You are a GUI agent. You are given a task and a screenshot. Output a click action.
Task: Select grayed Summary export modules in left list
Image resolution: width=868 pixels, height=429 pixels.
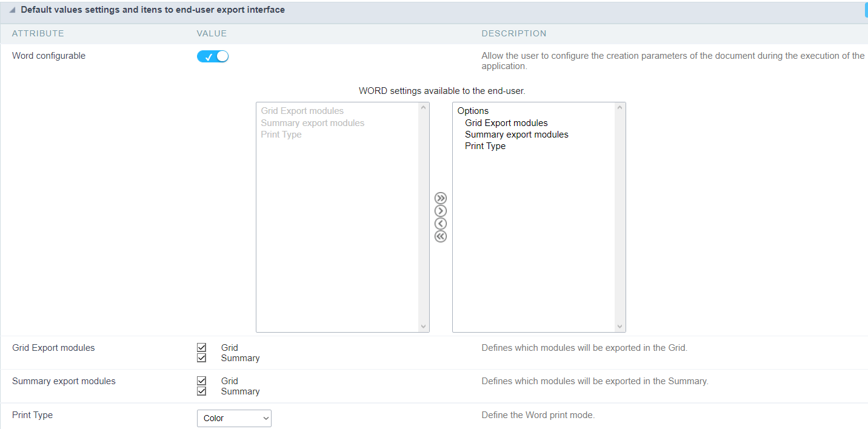click(313, 123)
